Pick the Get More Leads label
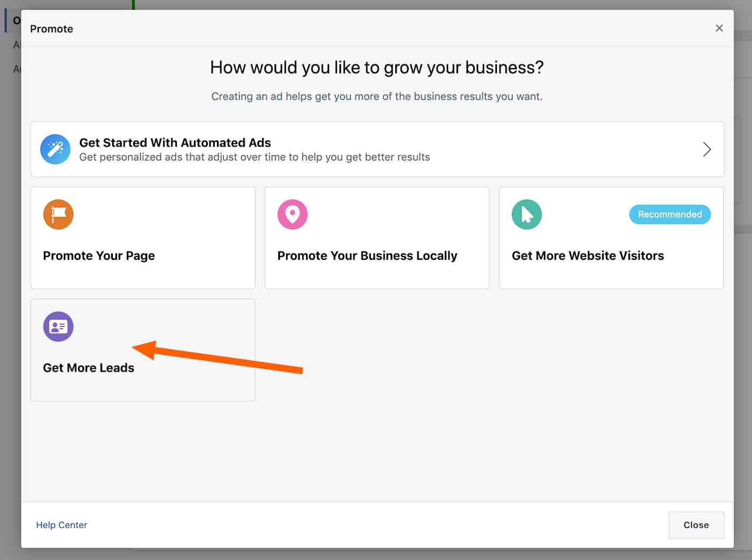 89,368
